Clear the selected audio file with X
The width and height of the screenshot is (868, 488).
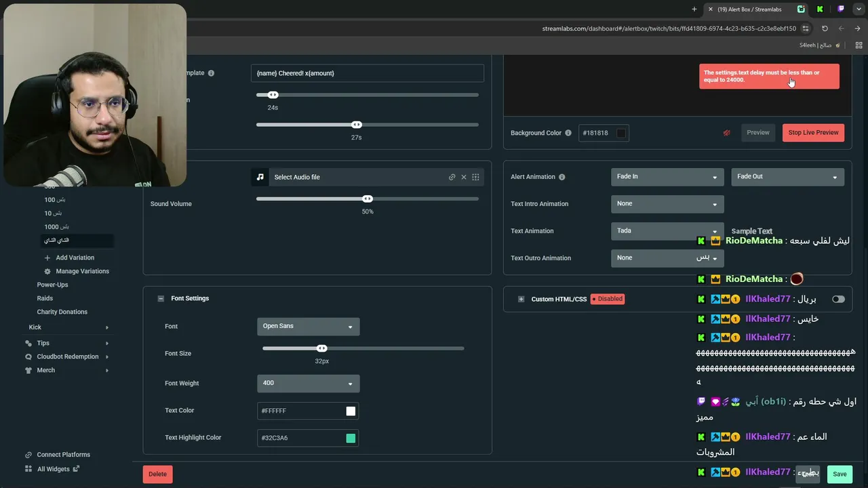[464, 177]
